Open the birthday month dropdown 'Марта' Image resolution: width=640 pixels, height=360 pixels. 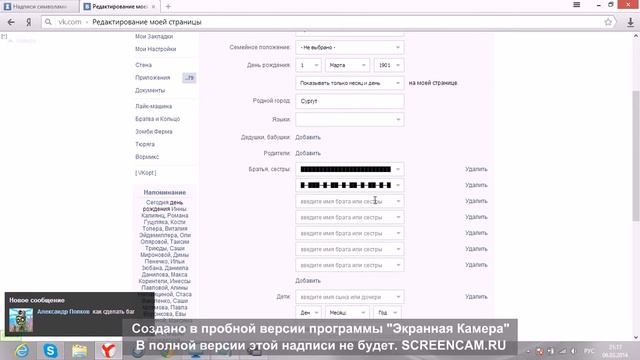347,65
